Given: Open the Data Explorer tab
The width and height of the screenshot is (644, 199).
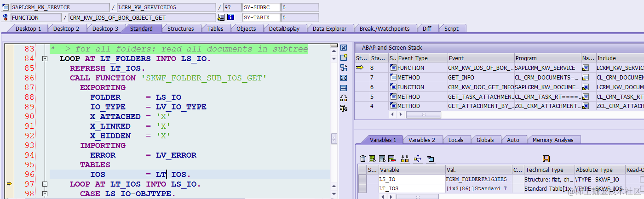Looking at the screenshot, I should [x=329, y=28].
